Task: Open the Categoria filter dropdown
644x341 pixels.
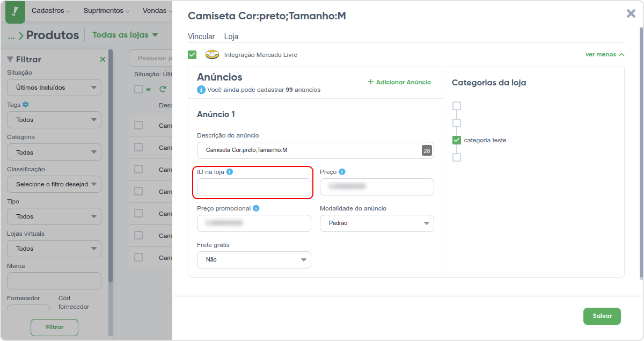Action: 54,152
